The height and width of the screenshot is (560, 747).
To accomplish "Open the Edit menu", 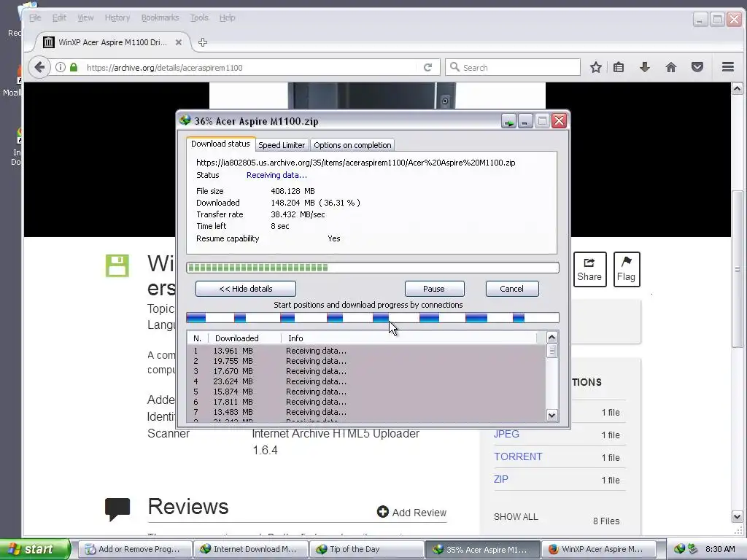I will 59,17.
